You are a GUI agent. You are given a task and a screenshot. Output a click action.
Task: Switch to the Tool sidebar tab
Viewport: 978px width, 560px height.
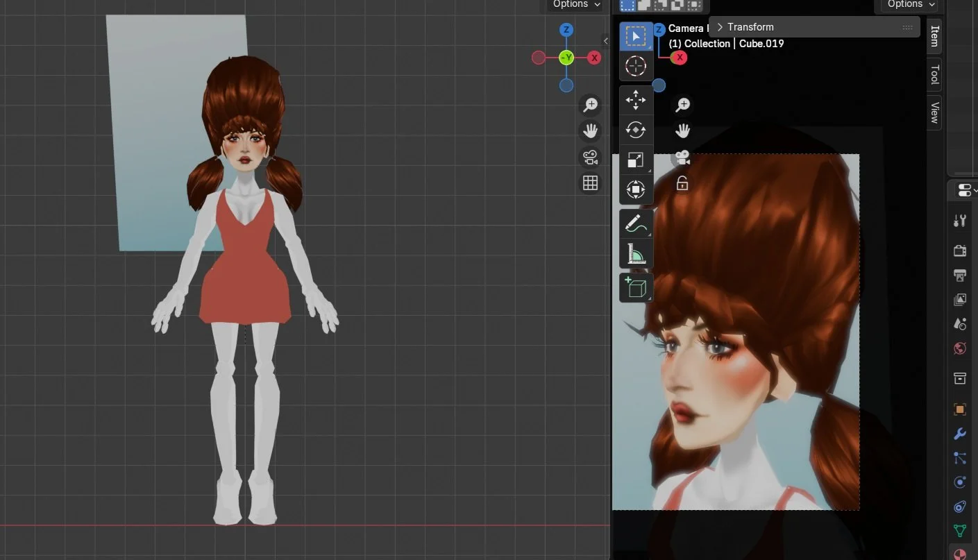934,74
